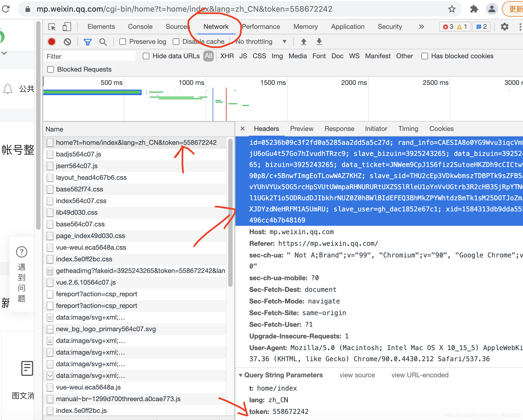Toggle the device toolbar icon

[67, 27]
